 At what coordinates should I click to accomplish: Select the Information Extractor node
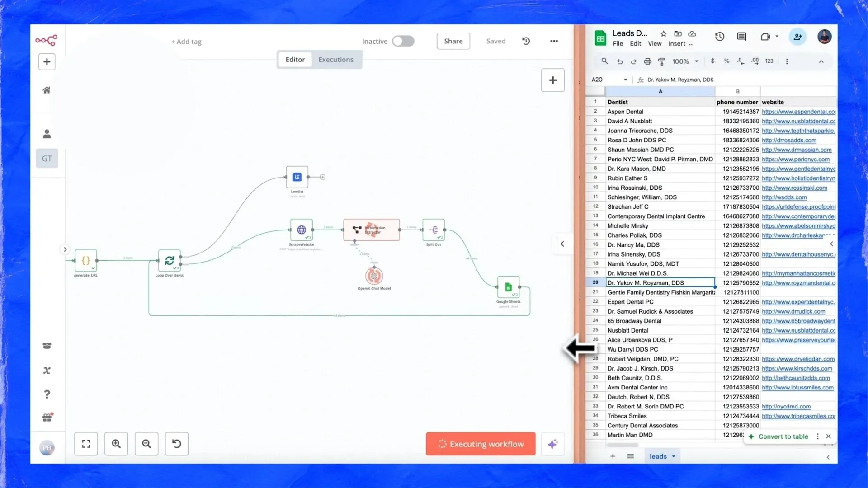click(x=372, y=230)
